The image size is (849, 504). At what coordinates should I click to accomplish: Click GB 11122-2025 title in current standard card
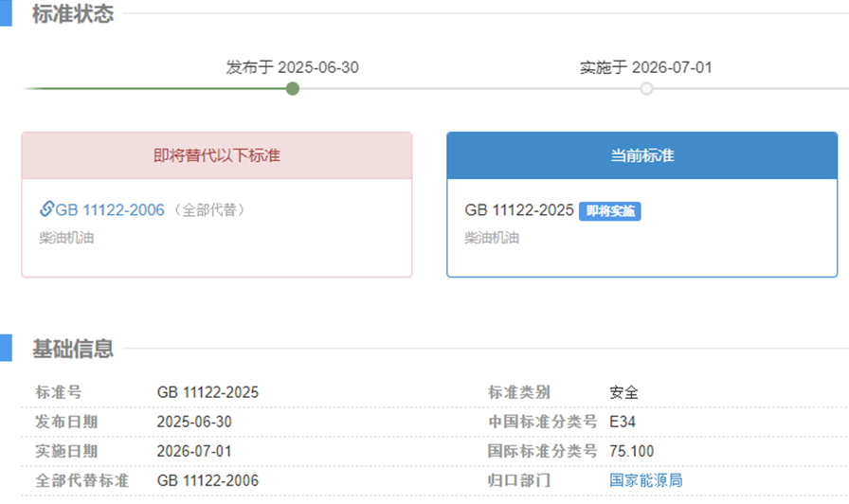(519, 210)
